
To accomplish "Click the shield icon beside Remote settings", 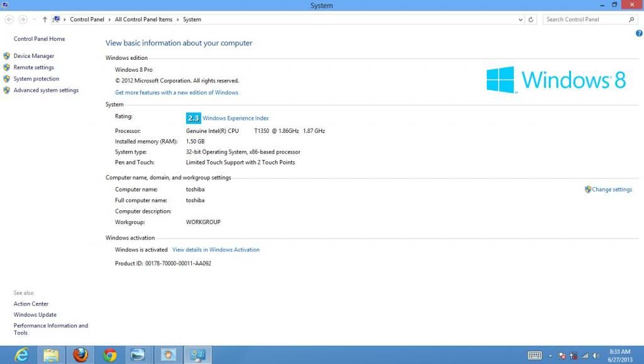I will pos(6,67).
